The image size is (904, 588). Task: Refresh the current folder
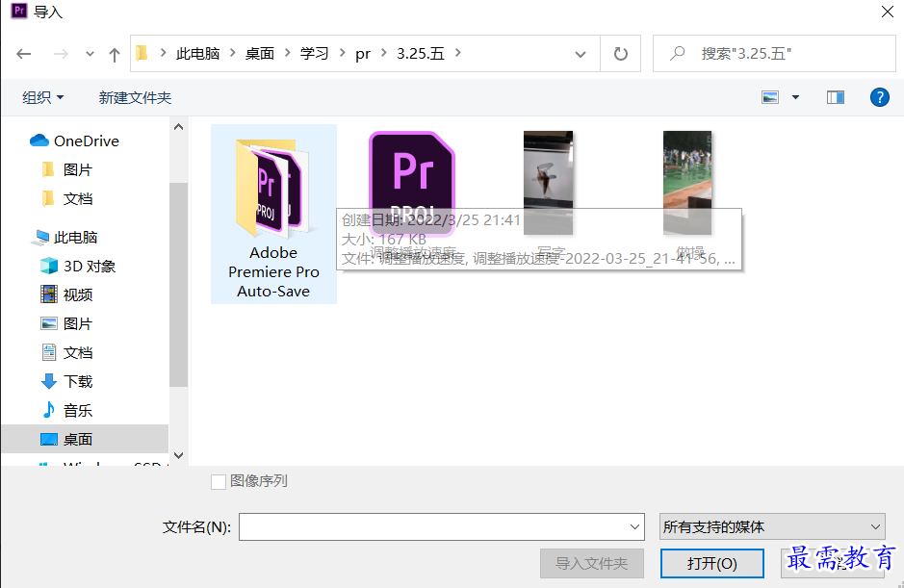(x=620, y=54)
